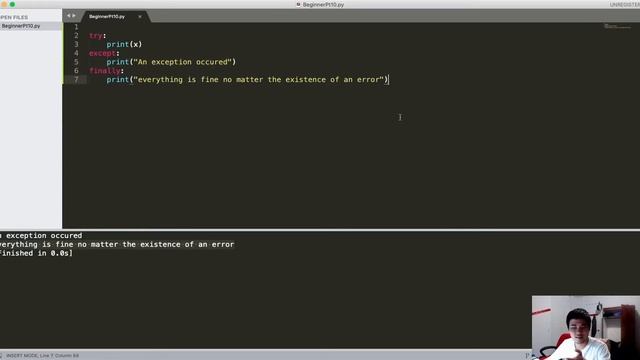Click the 'finally' keyword on line 6
640x360 pixels.
pos(105,71)
